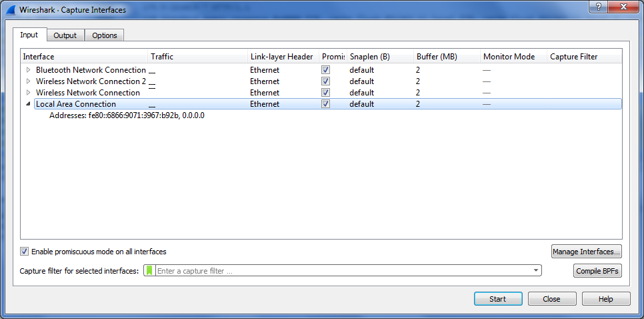Click the Addresses line under Local Area Connection
This screenshot has height=319, width=644.
127,115
